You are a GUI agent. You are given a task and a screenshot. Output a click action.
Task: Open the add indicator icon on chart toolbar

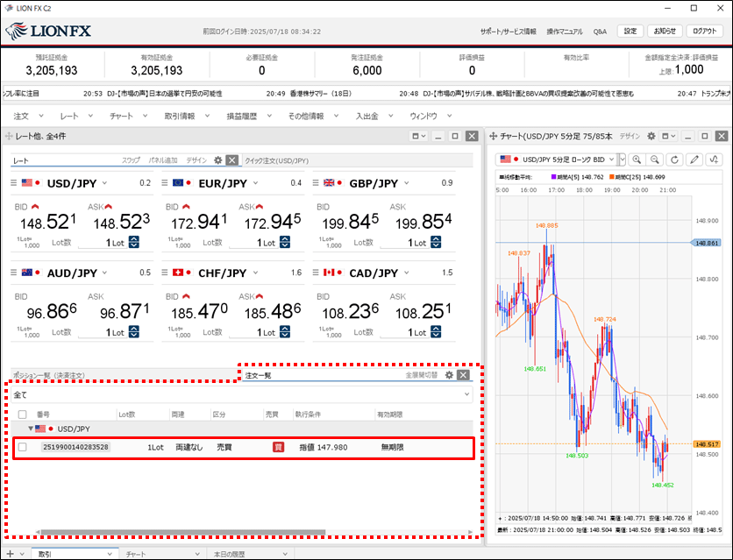click(x=714, y=159)
